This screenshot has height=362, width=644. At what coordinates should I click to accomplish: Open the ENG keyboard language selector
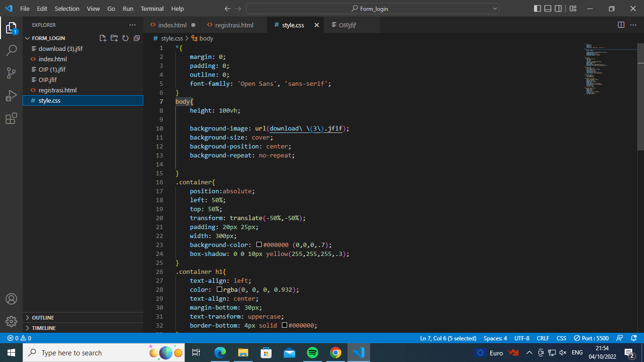click(577, 353)
